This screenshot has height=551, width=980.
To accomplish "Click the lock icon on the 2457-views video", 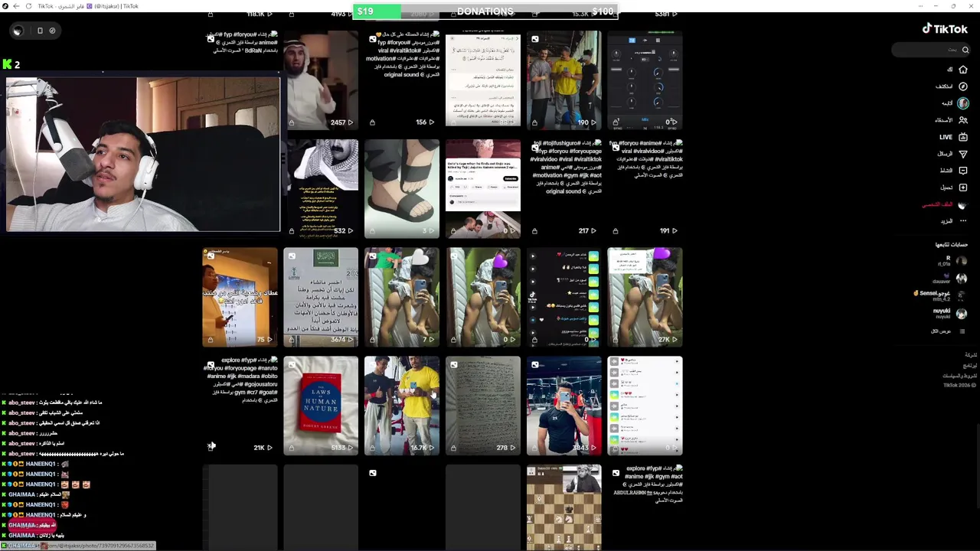I will click(x=292, y=122).
